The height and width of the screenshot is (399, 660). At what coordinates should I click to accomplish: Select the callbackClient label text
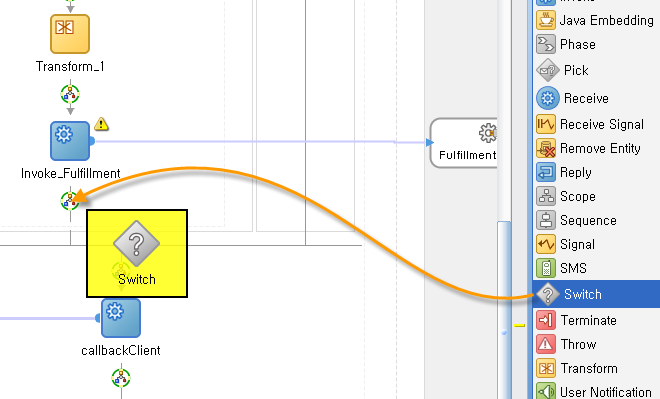coord(121,350)
